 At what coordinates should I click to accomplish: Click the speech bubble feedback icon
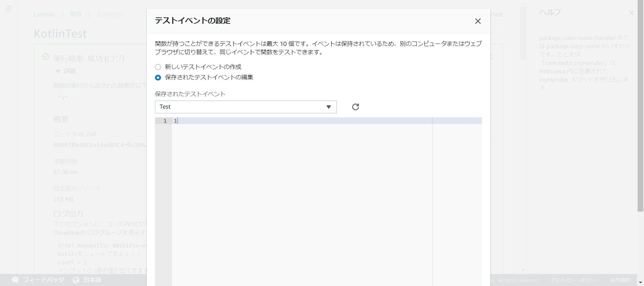click(15, 280)
